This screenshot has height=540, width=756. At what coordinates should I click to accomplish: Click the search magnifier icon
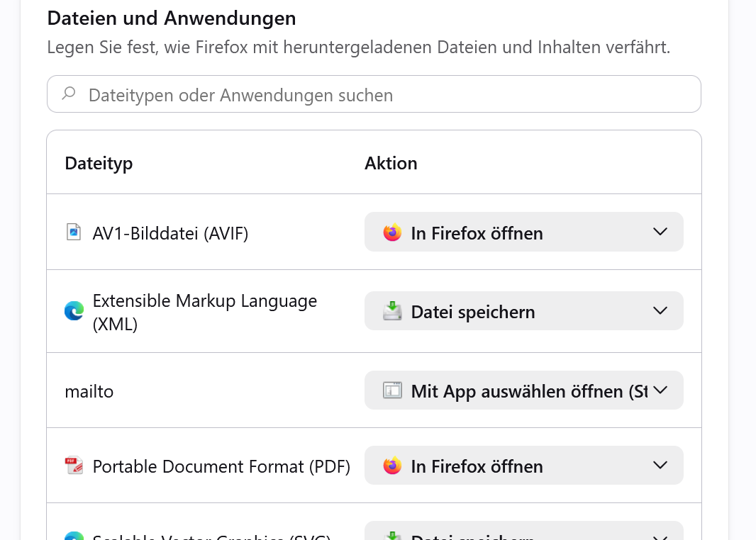pos(69,93)
